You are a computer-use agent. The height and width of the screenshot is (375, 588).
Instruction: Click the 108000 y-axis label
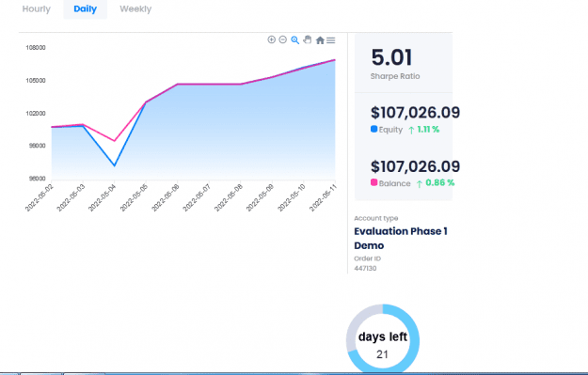(x=36, y=48)
